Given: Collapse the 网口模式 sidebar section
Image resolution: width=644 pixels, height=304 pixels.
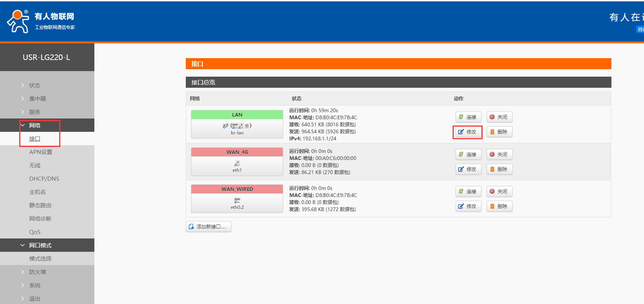Looking at the screenshot, I should pyautogui.click(x=40, y=245).
